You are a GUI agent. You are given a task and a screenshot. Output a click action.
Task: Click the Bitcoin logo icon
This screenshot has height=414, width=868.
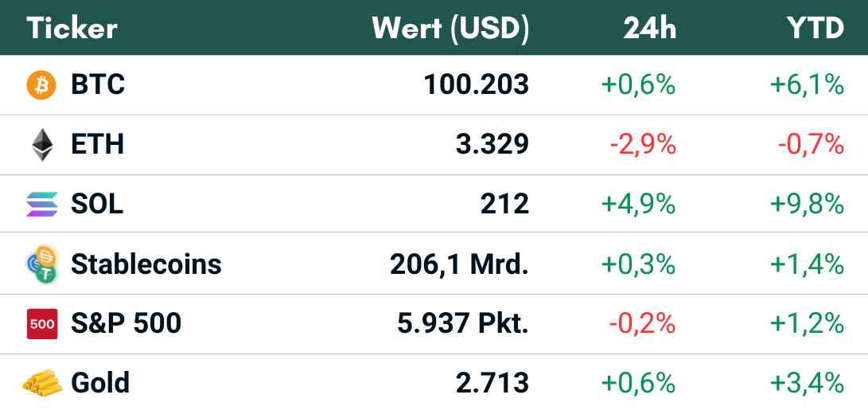pyautogui.click(x=41, y=84)
